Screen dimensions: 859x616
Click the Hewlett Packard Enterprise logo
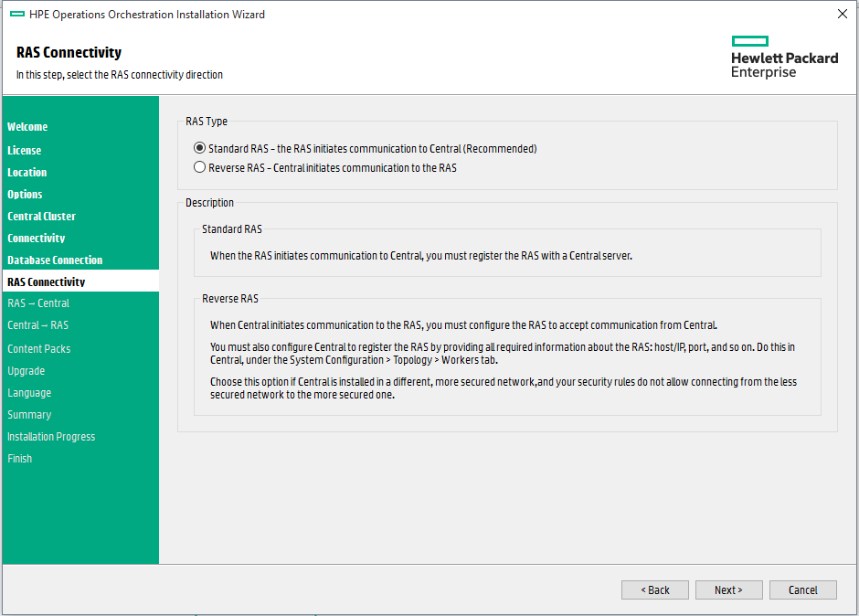point(784,58)
